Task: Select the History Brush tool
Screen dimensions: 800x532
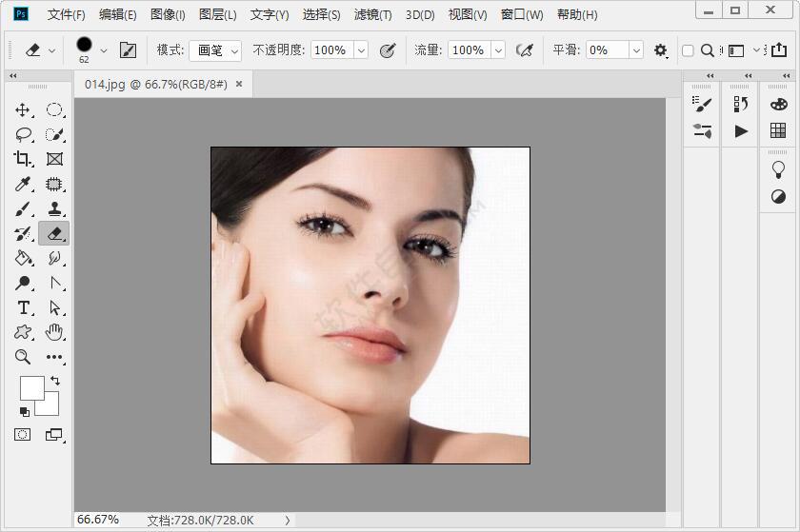Action: 23,233
